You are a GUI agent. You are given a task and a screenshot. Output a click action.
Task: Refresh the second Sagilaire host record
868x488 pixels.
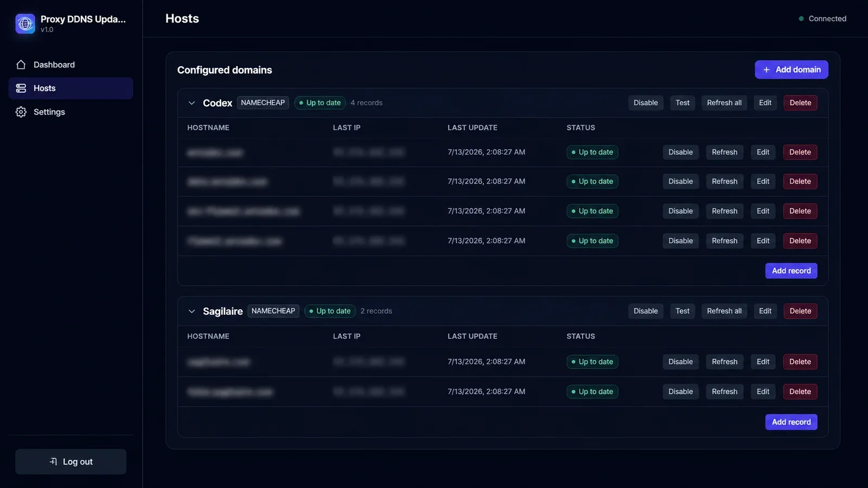(x=724, y=391)
